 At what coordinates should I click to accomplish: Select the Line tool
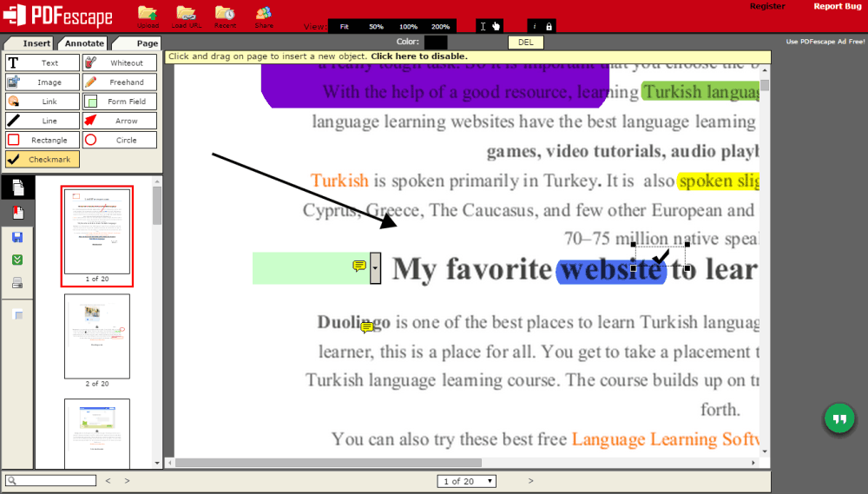click(43, 121)
